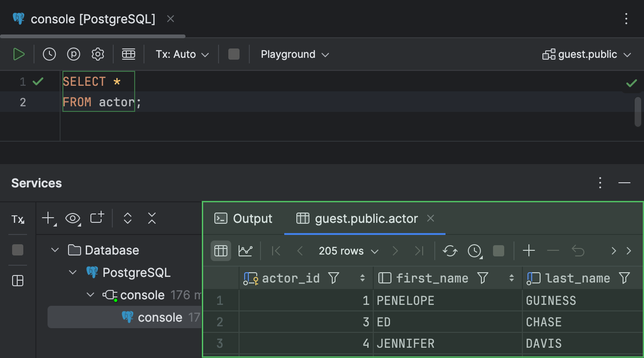Jump to the last page of results
The height and width of the screenshot is (358, 644).
(x=418, y=251)
